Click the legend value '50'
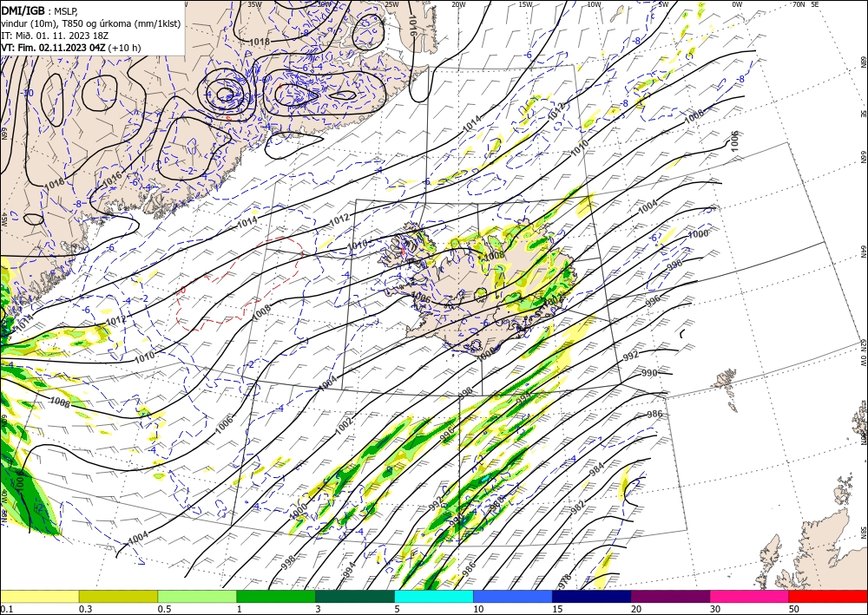868x615 pixels. tap(794, 609)
